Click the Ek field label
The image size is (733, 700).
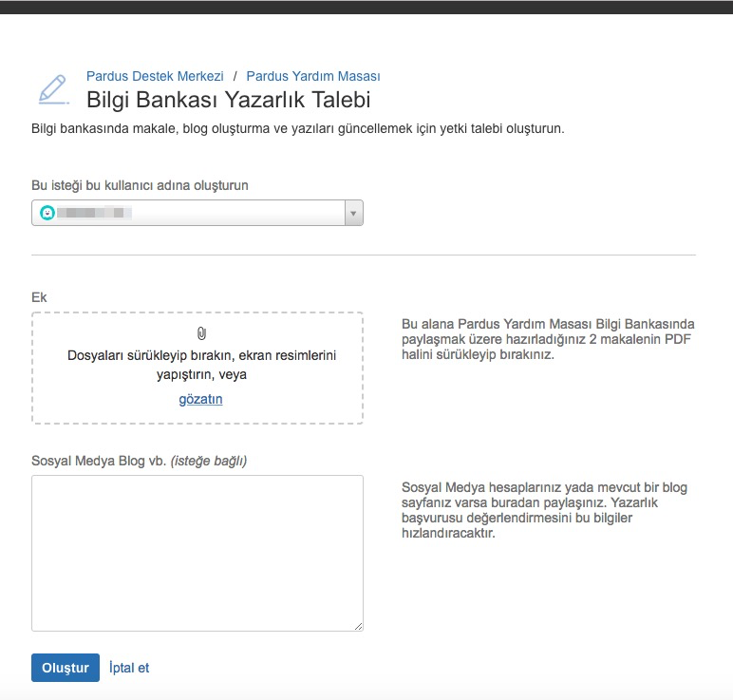(39, 297)
